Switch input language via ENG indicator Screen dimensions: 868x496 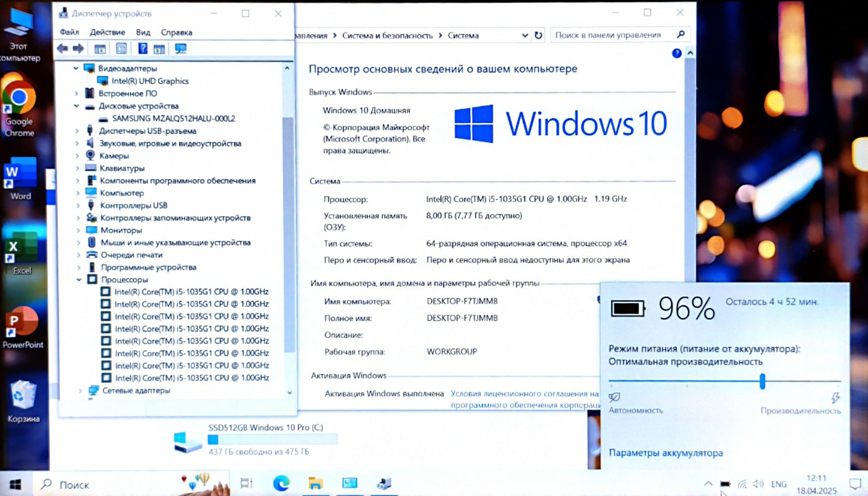coord(779,484)
